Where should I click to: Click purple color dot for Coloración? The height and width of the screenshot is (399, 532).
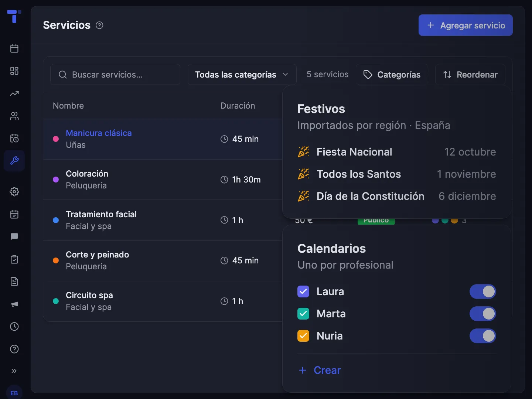(56, 180)
